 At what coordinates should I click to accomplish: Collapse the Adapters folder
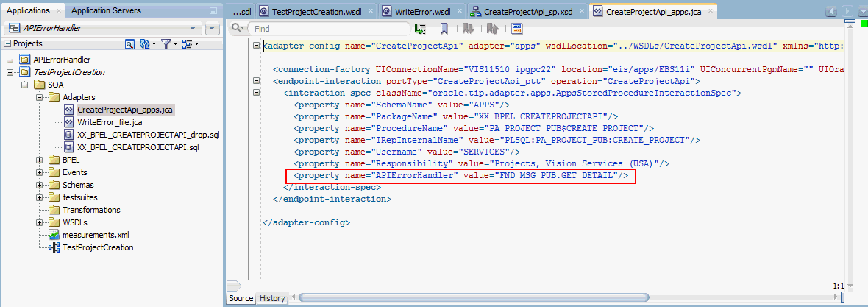point(39,97)
